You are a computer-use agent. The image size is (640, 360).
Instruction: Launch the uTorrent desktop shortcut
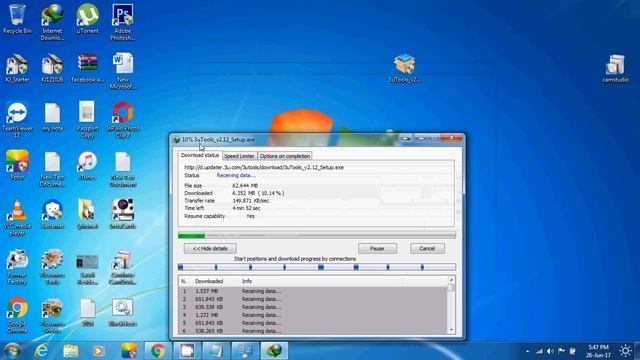point(87,19)
